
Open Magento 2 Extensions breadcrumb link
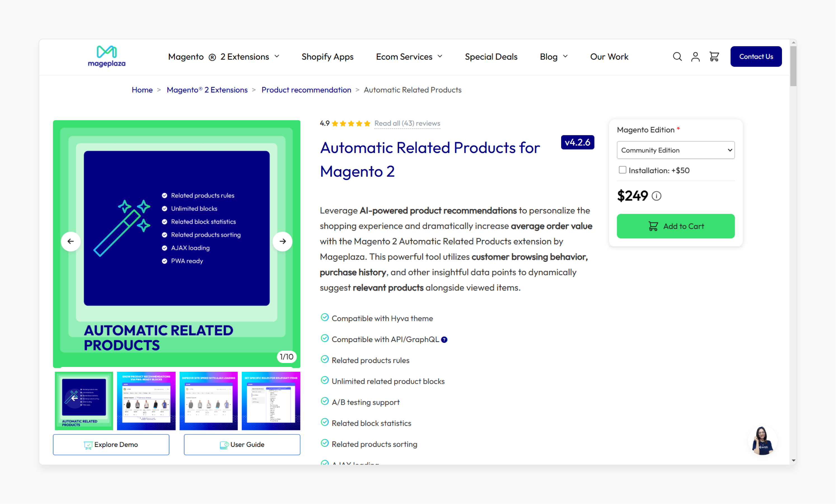pyautogui.click(x=207, y=90)
